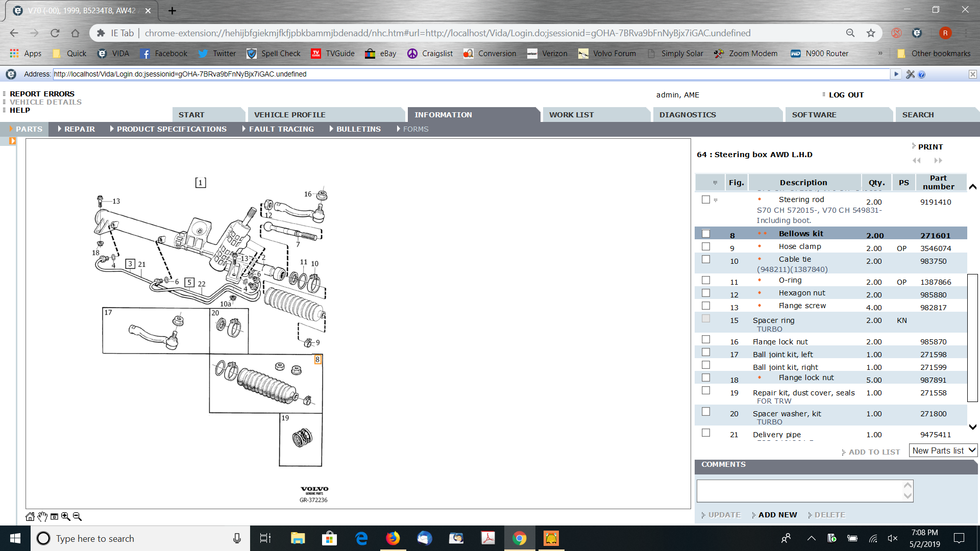
Task: Open the DIAGNOSTICS tab
Action: (687, 115)
